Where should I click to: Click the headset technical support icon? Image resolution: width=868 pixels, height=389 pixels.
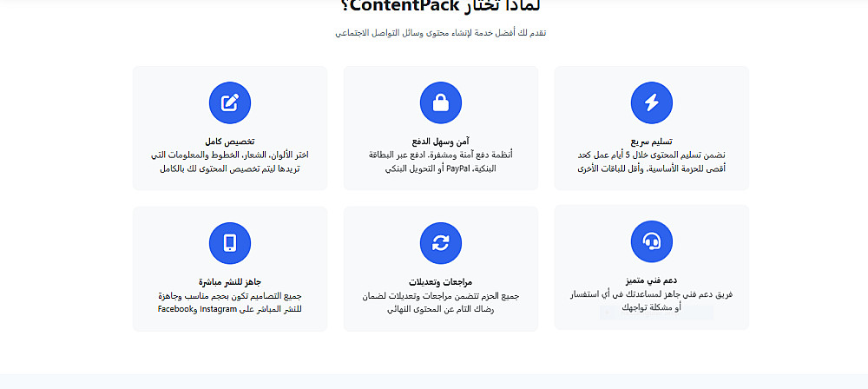click(x=652, y=241)
